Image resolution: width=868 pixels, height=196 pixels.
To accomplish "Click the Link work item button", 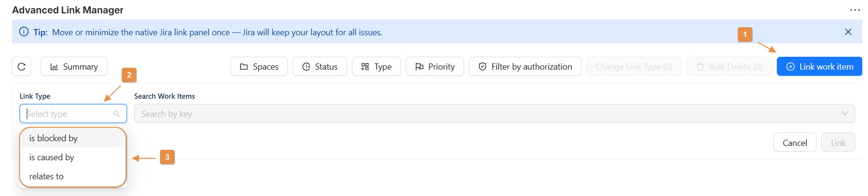I will pyautogui.click(x=819, y=67).
